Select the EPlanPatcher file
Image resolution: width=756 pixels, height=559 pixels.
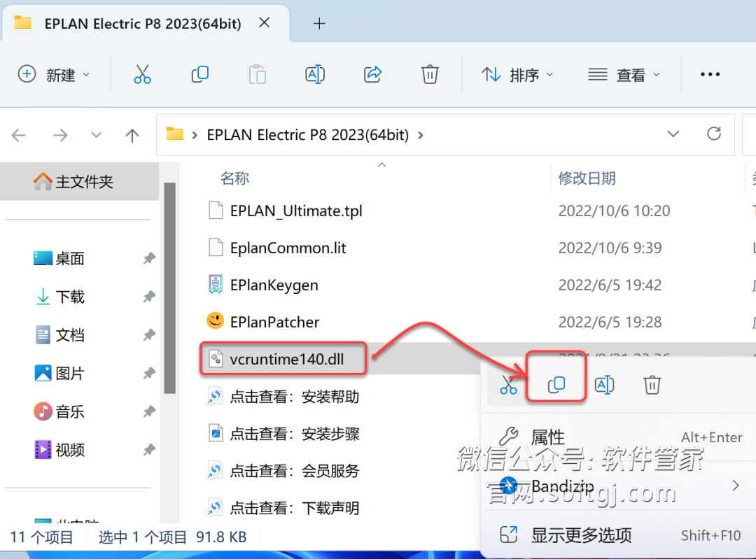click(274, 322)
